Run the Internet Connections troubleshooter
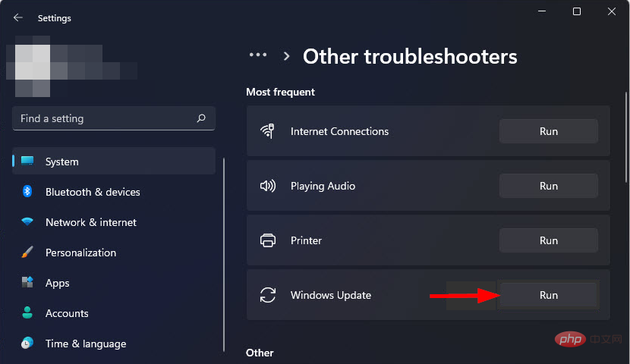This screenshot has height=364, width=630. [548, 131]
